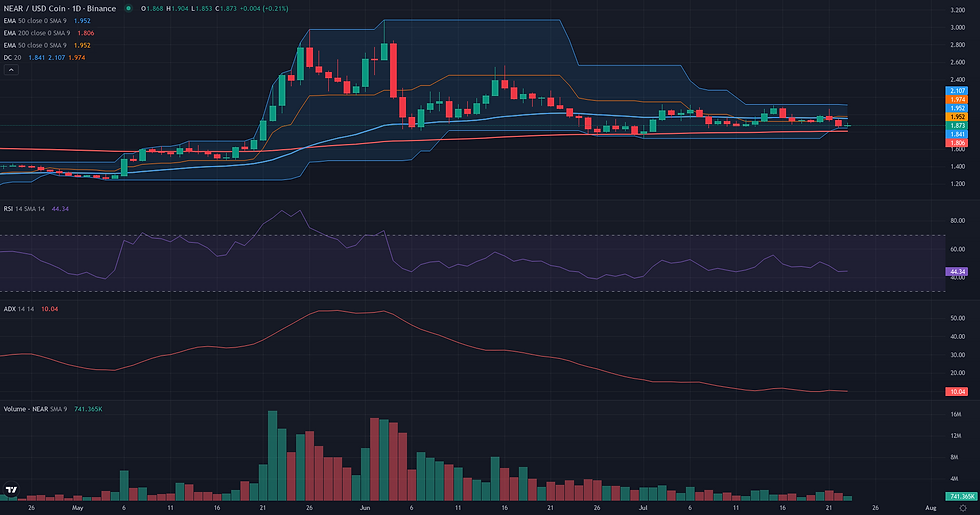Select the RSI 14 SMA 14 legend

[36, 209]
